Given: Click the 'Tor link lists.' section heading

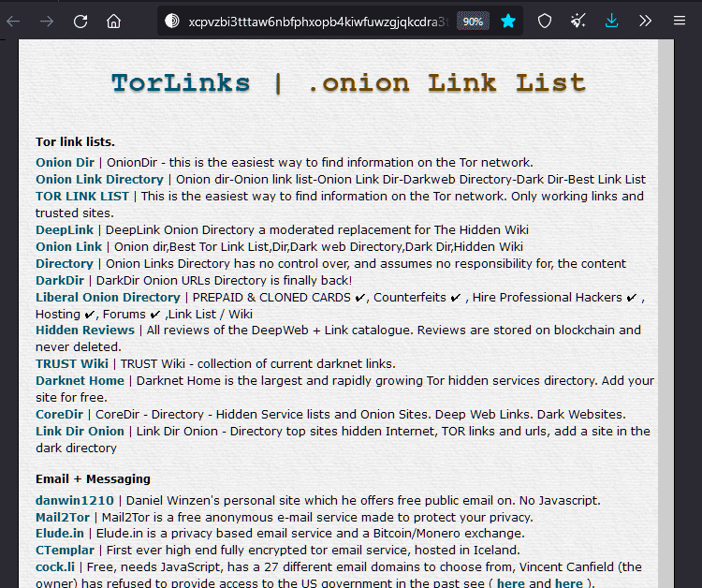Looking at the screenshot, I should (75, 142).
